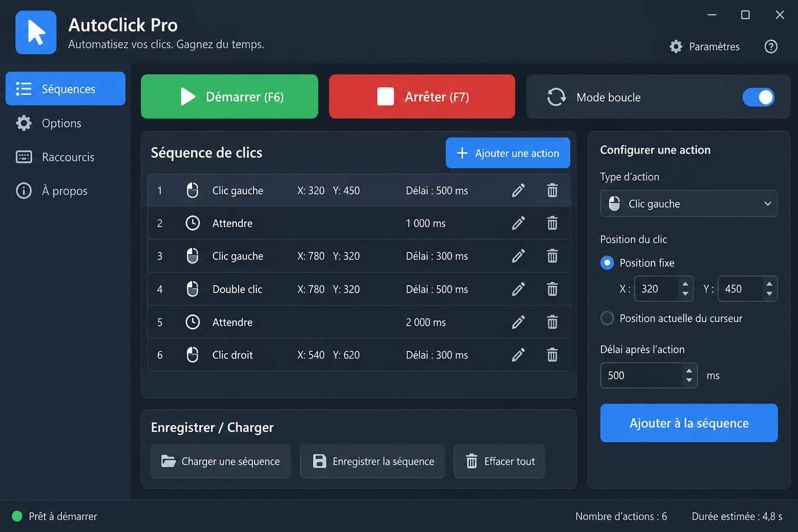Delete row 3 Clic gauche action
Screen dimensions: 798x532
click(552, 256)
